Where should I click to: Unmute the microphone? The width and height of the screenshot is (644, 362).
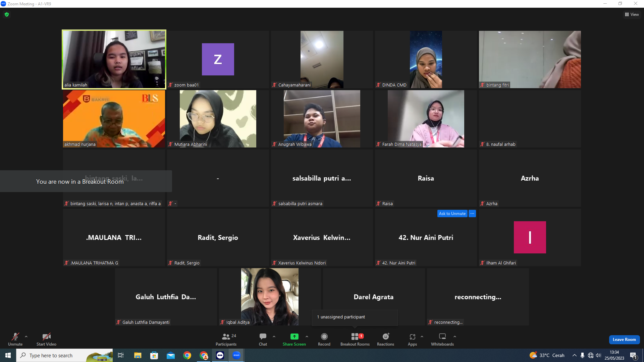click(x=15, y=339)
